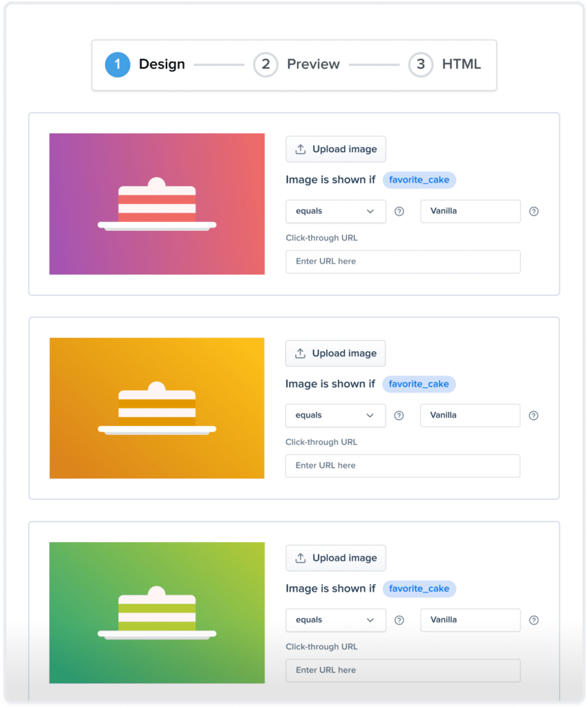Click Upload image in the top section
Viewport: 588px width, 708px height.
[x=336, y=149]
